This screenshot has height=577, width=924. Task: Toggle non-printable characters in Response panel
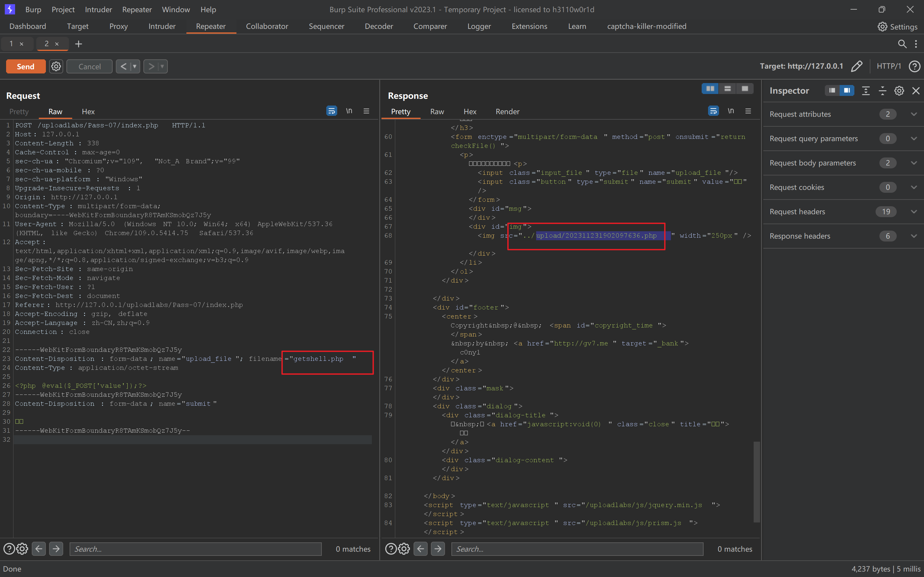(731, 111)
